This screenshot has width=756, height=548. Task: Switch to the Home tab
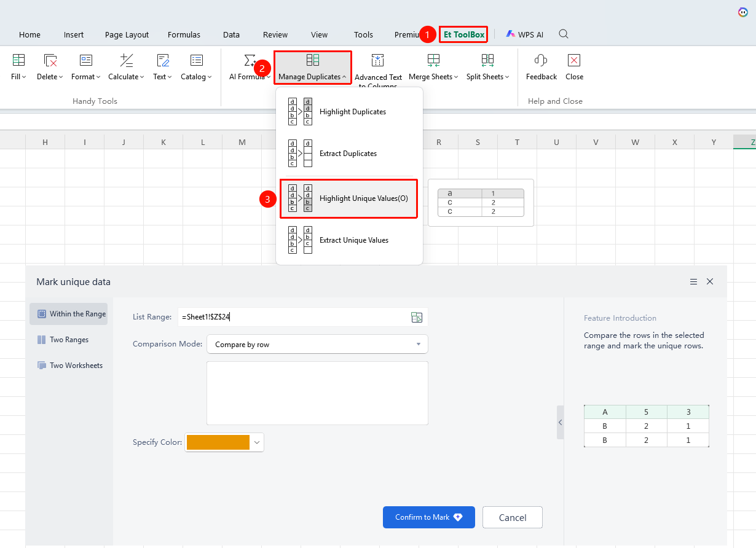(x=30, y=34)
